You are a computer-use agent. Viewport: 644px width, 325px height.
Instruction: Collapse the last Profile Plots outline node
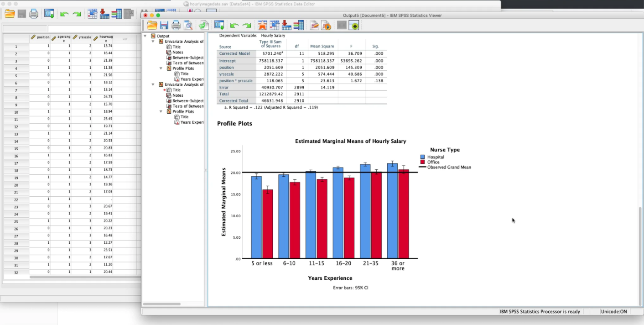pos(161,111)
